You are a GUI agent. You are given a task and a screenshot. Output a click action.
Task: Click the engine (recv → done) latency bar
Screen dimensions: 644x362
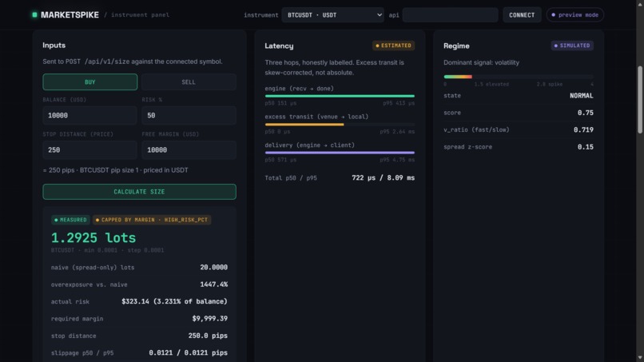point(340,96)
